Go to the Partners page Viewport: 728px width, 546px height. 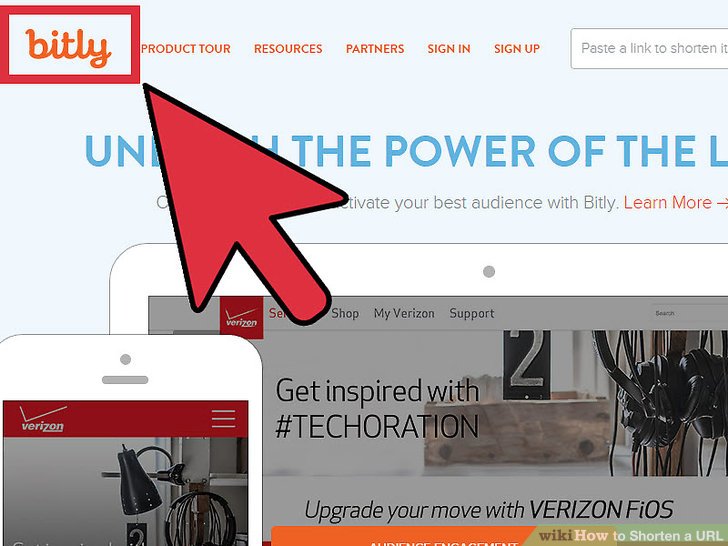click(x=375, y=49)
